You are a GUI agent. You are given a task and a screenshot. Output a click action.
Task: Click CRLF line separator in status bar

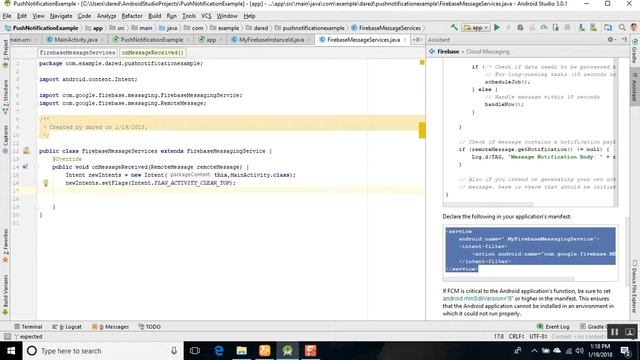pos(517,336)
